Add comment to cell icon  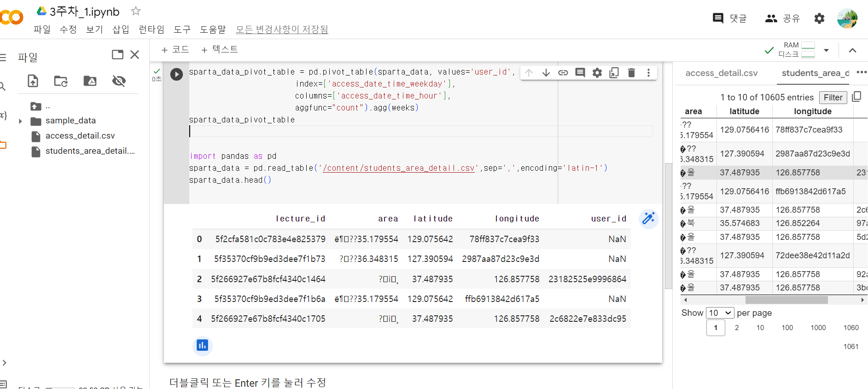pos(580,73)
